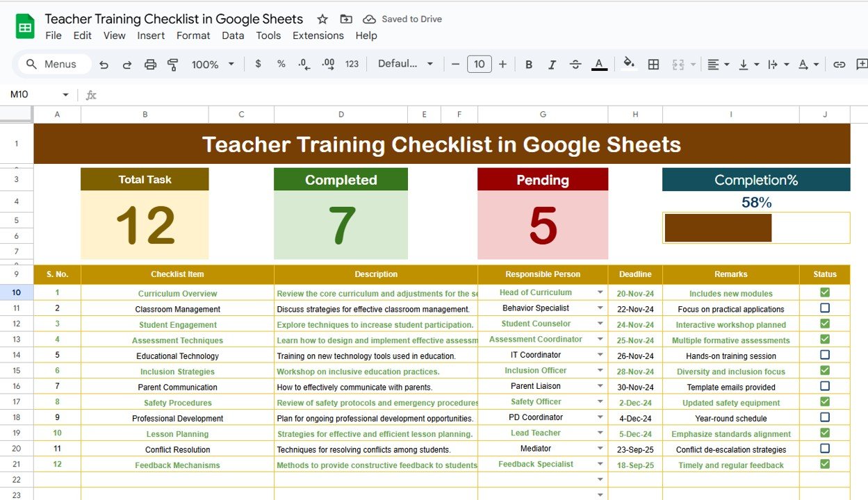Open Safety Officer dropdown arrow
Screen dimensions: 868x500
pos(600,402)
